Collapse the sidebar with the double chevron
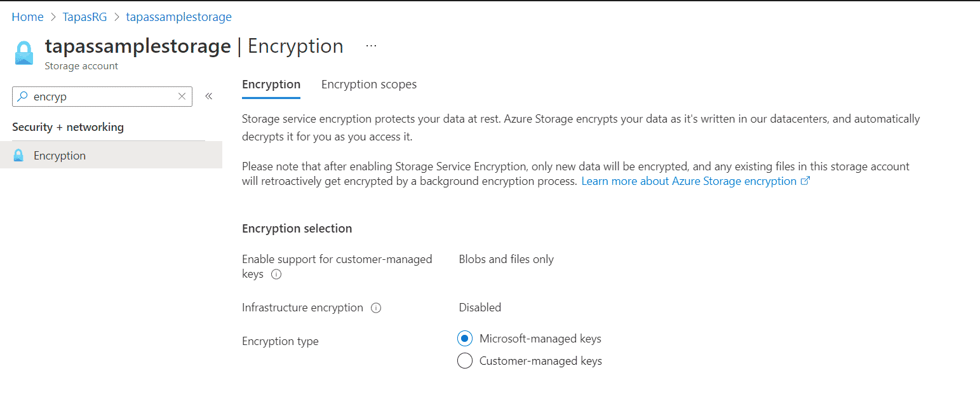The image size is (980, 420). tap(208, 95)
